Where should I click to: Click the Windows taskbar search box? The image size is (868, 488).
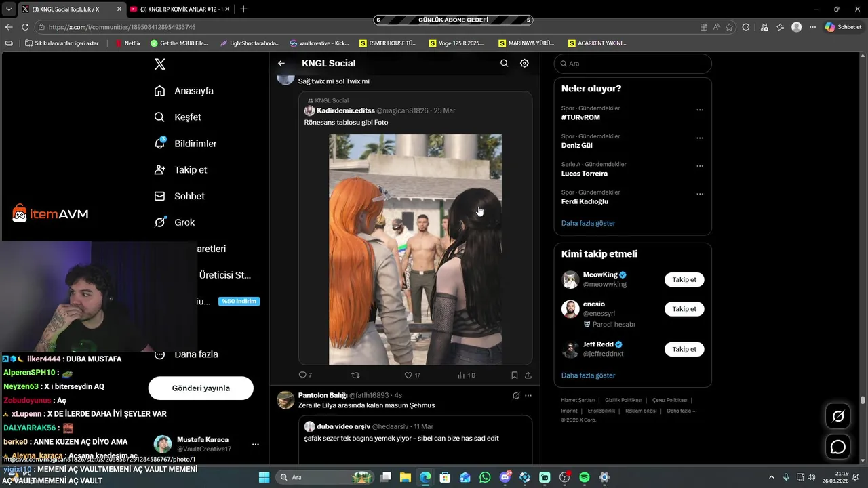tap(325, 477)
